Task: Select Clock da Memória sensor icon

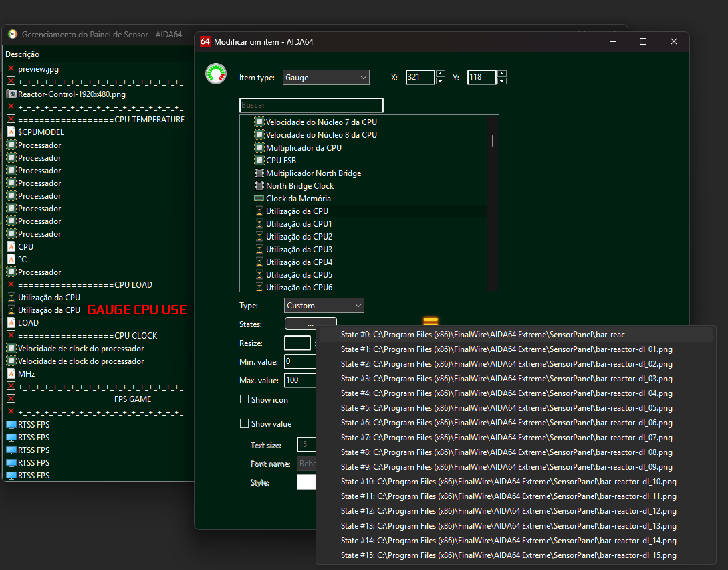Action: [x=259, y=198]
